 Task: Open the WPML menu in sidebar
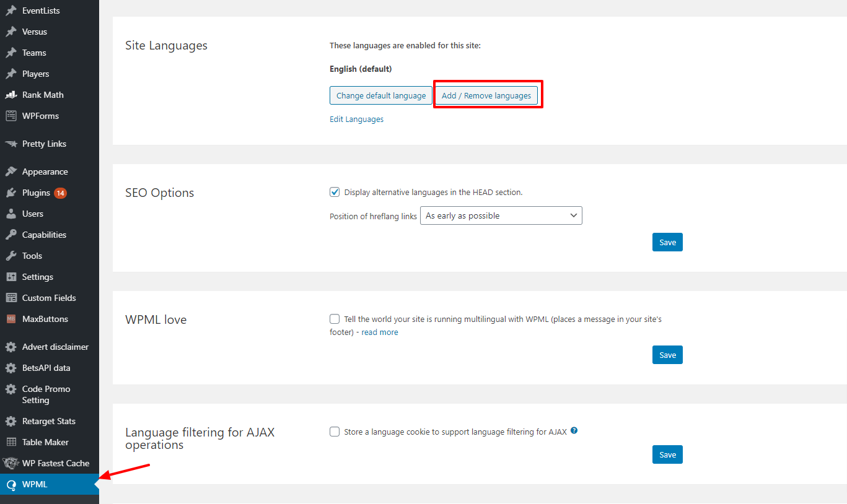(x=35, y=484)
